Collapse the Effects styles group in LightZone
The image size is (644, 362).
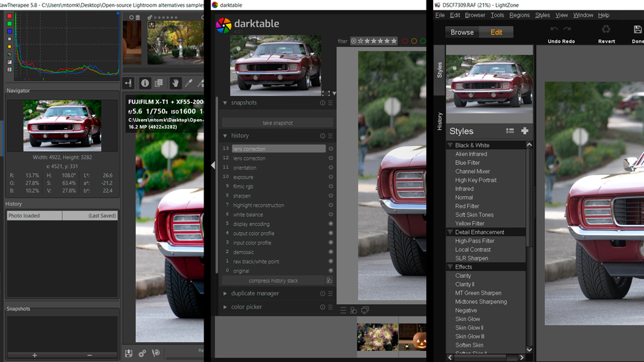450,267
